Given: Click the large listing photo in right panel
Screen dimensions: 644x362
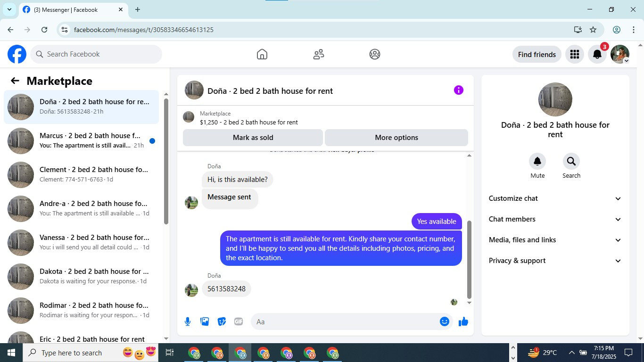Looking at the screenshot, I should tap(555, 99).
